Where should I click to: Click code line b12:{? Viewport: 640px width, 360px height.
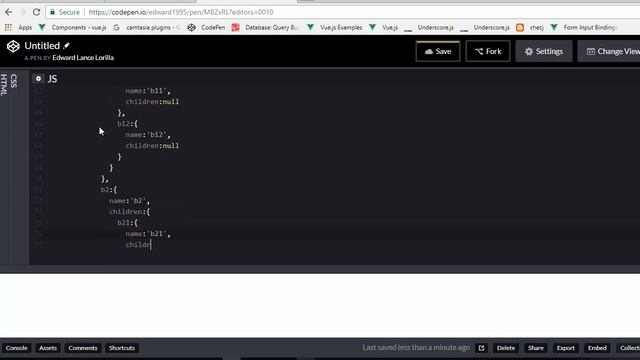[127, 124]
